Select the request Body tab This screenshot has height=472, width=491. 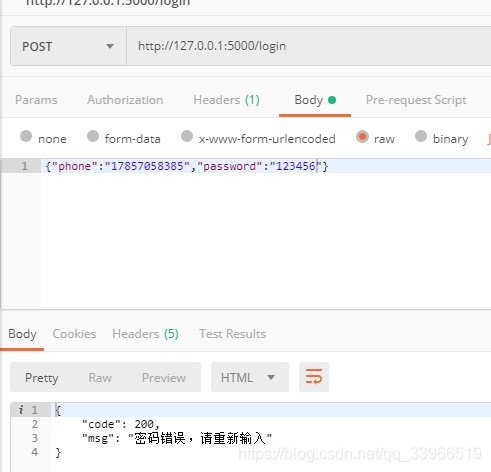[315, 100]
